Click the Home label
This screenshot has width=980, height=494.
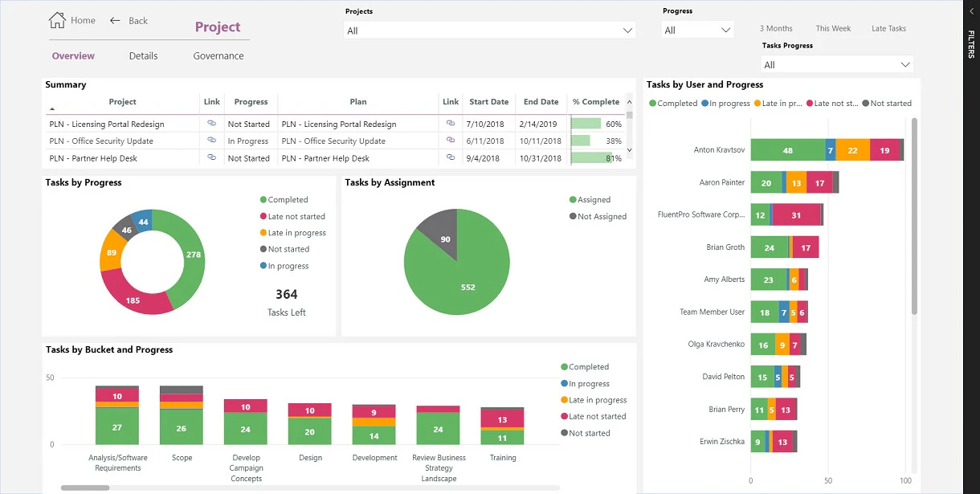pyautogui.click(x=83, y=20)
